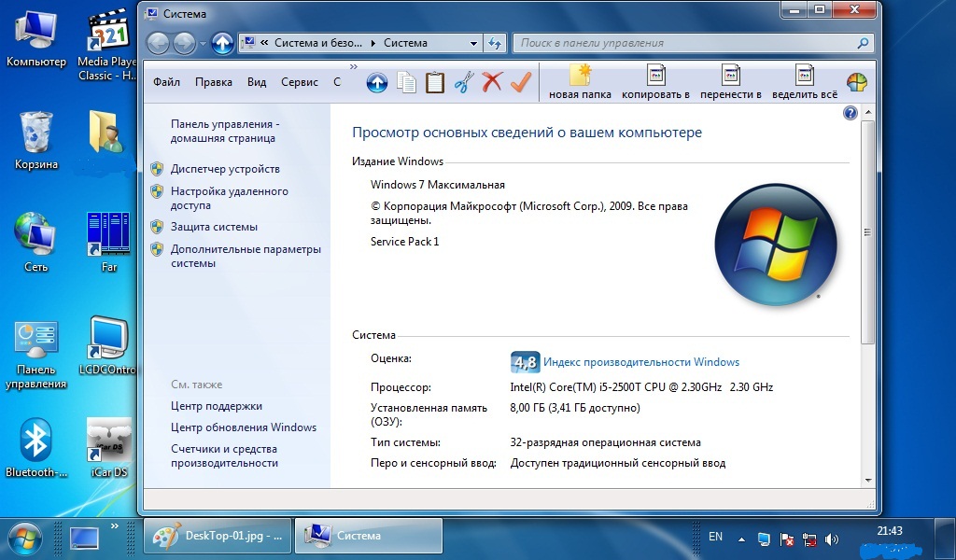The width and height of the screenshot is (956, 560).
Task: Click the Copy documents toolbar icon
Action: coord(406,82)
